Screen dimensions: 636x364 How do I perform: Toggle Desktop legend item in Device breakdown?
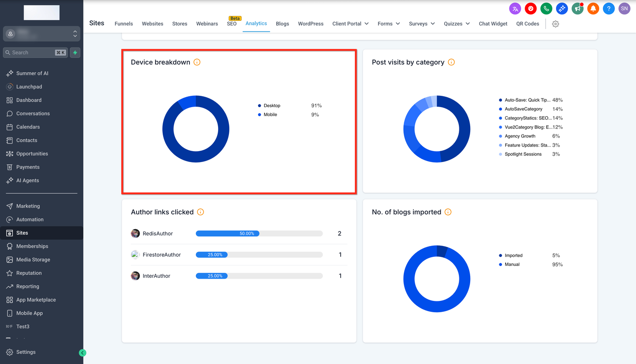click(x=272, y=106)
